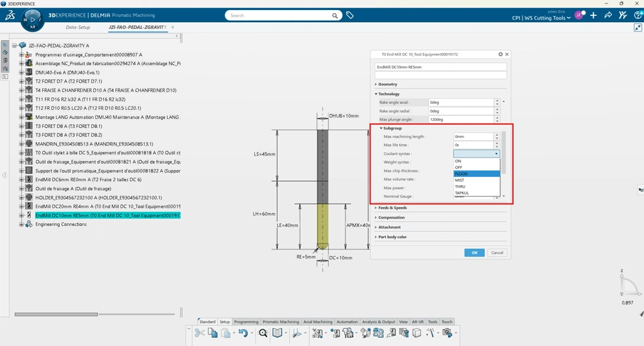The height and width of the screenshot is (346, 644).
Task: Click the share arrow icon
Action: [x=608, y=15]
